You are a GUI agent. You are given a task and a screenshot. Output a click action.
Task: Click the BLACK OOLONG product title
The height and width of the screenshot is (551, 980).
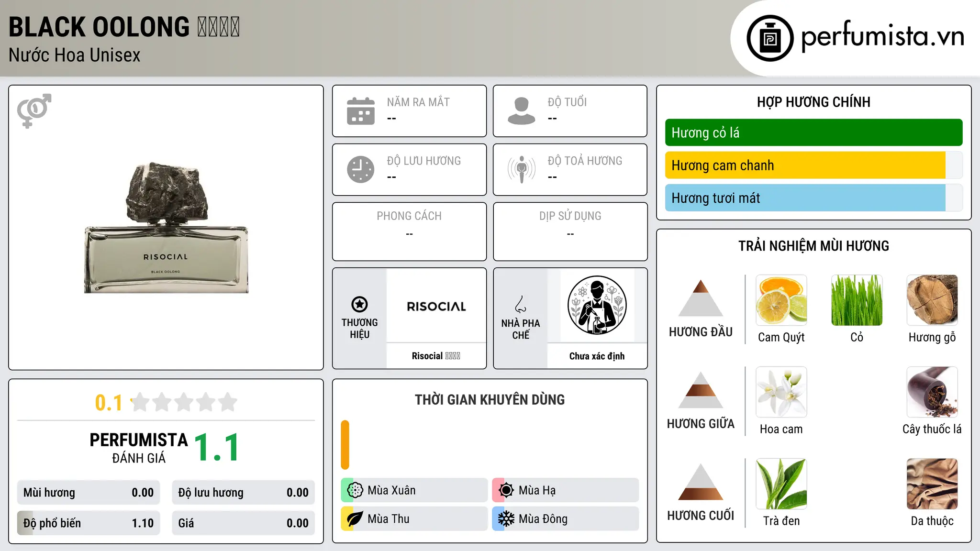(x=124, y=27)
